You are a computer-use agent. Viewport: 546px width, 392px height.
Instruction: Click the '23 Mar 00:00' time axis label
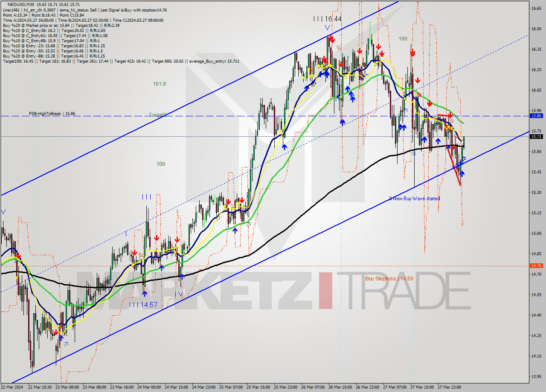pos(67,387)
